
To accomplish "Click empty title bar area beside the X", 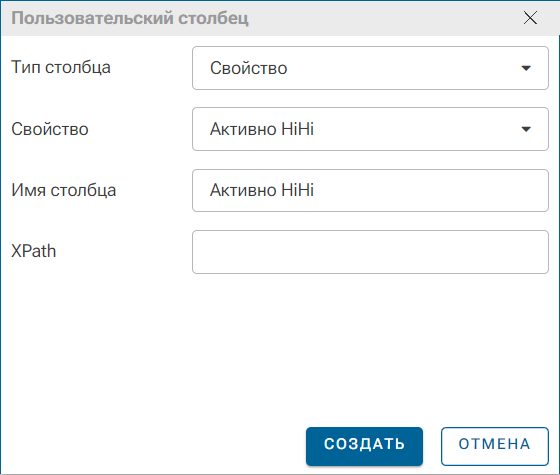I will click(386, 18).
